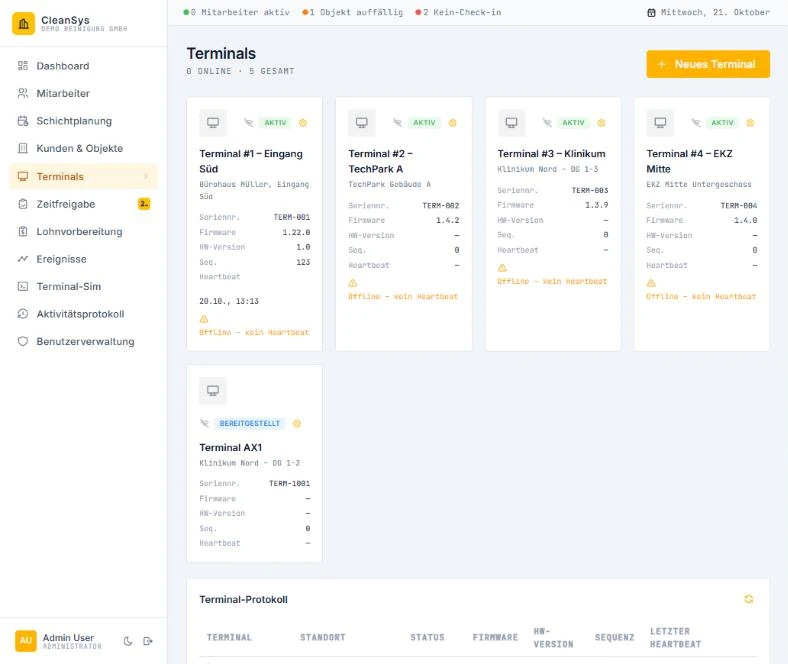Click the CleanSys building logo
This screenshot has height=664, width=788.
(23, 24)
